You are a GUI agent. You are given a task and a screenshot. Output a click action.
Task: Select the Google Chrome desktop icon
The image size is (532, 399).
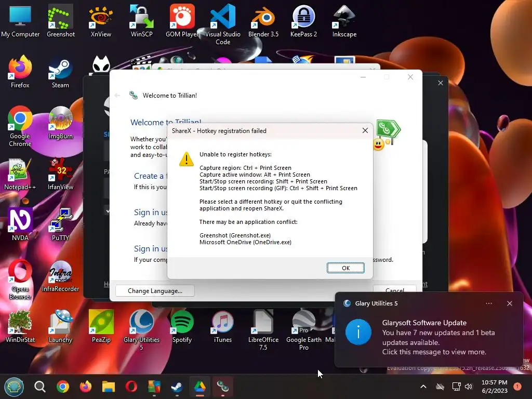click(20, 126)
